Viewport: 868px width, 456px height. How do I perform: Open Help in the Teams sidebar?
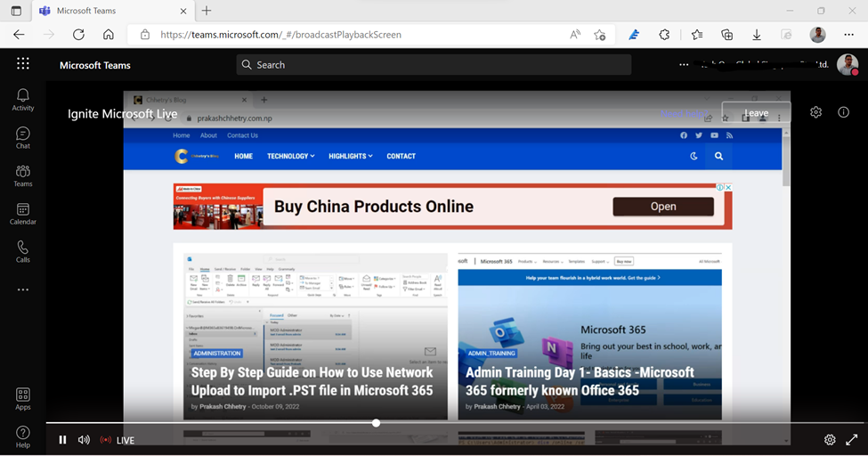22,436
